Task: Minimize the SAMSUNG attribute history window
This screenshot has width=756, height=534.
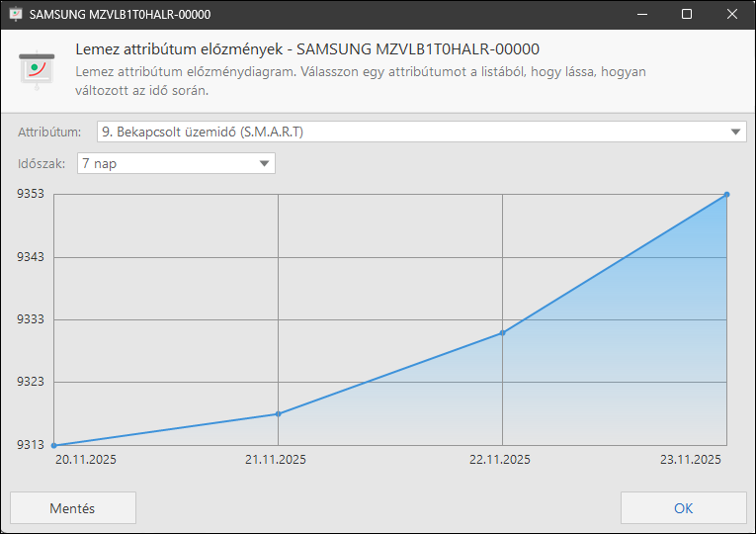Action: coord(641,15)
